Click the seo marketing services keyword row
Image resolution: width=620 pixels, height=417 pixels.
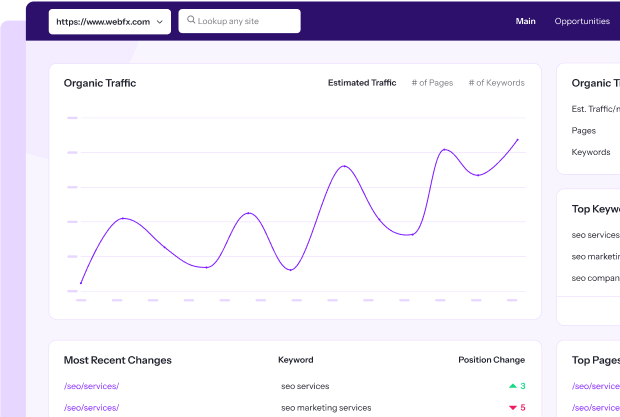326,408
